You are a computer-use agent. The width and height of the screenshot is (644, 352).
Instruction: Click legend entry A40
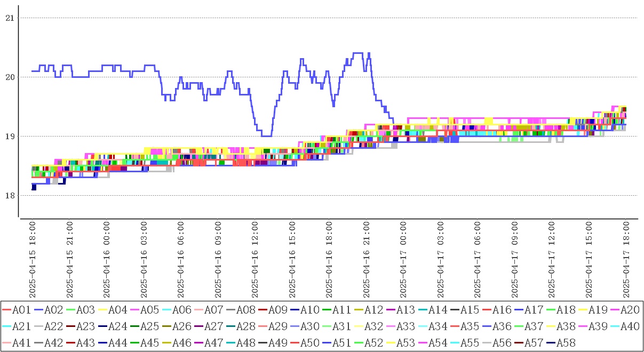(630, 326)
